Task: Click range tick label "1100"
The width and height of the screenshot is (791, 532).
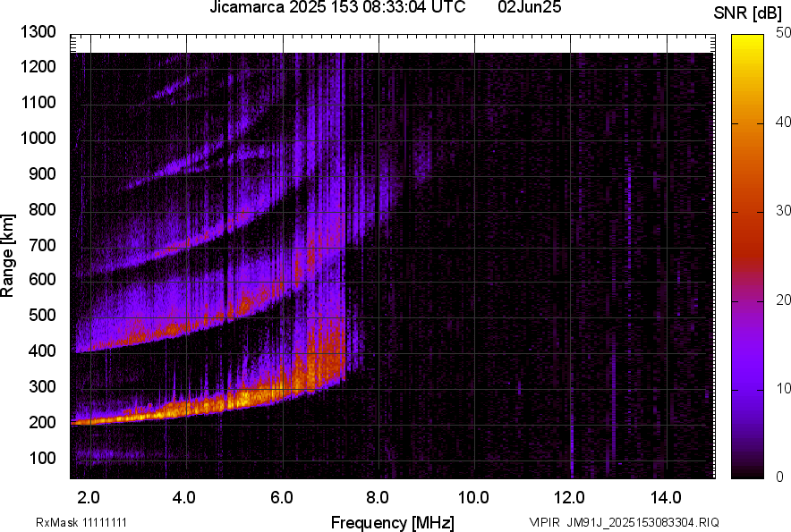Action: [38, 102]
